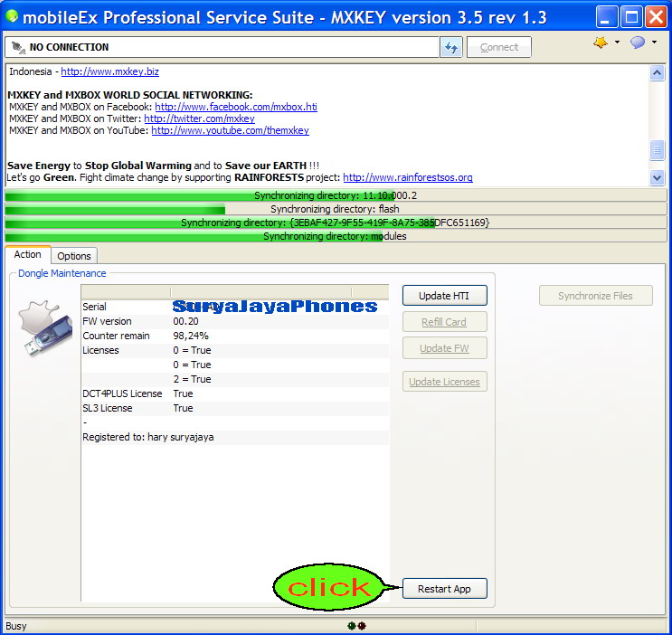672x635 pixels.
Task: Click the Update Licenses button
Action: [444, 382]
